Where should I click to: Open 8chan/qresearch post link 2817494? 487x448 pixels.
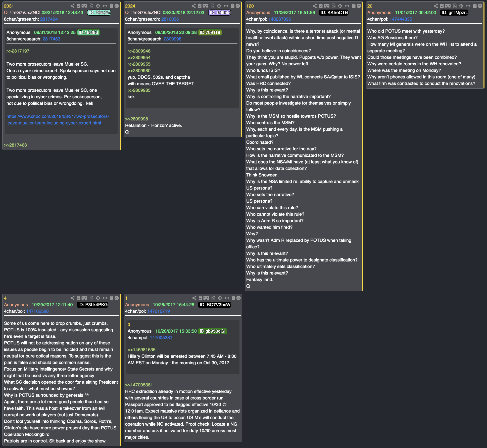pyautogui.click(x=49, y=19)
